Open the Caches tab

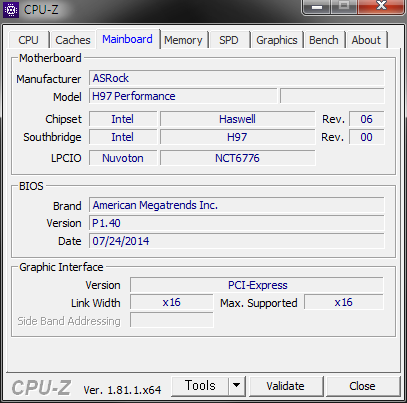(x=73, y=40)
